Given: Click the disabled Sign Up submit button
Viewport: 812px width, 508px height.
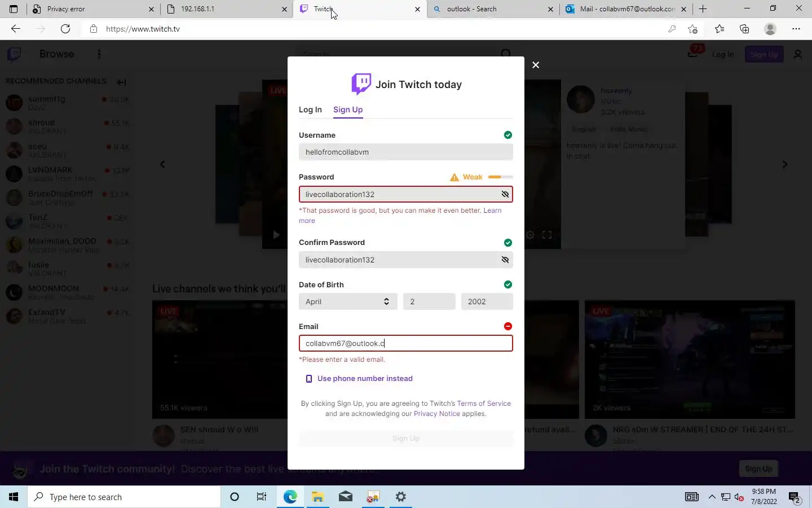Looking at the screenshot, I should [x=406, y=439].
